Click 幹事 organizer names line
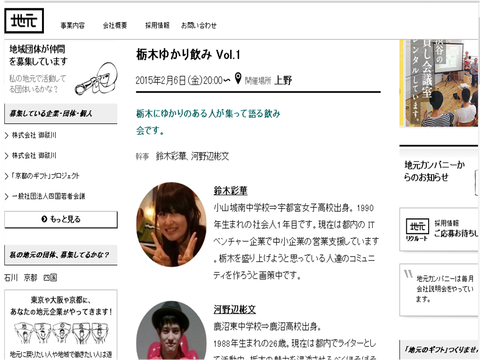The image size is (480, 360). [x=182, y=156]
